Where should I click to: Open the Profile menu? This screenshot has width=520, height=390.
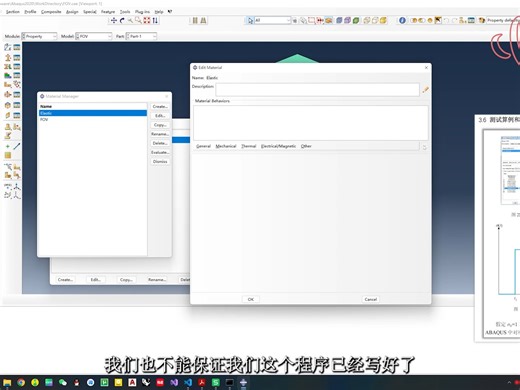tap(30, 12)
